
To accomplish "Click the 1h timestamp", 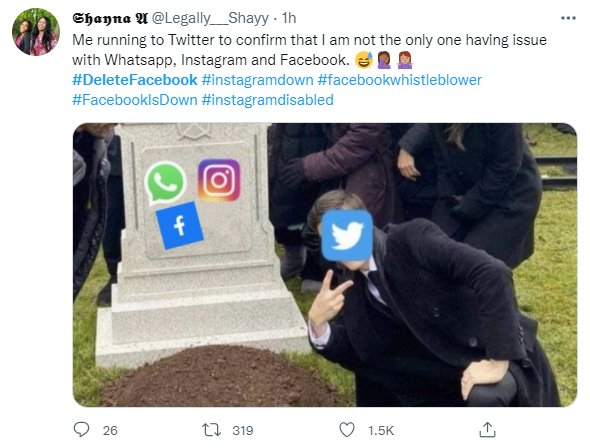I will click(x=289, y=18).
